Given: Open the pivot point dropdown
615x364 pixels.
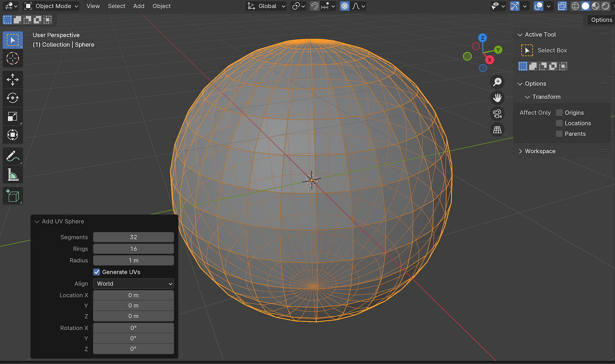Looking at the screenshot, I should [299, 6].
